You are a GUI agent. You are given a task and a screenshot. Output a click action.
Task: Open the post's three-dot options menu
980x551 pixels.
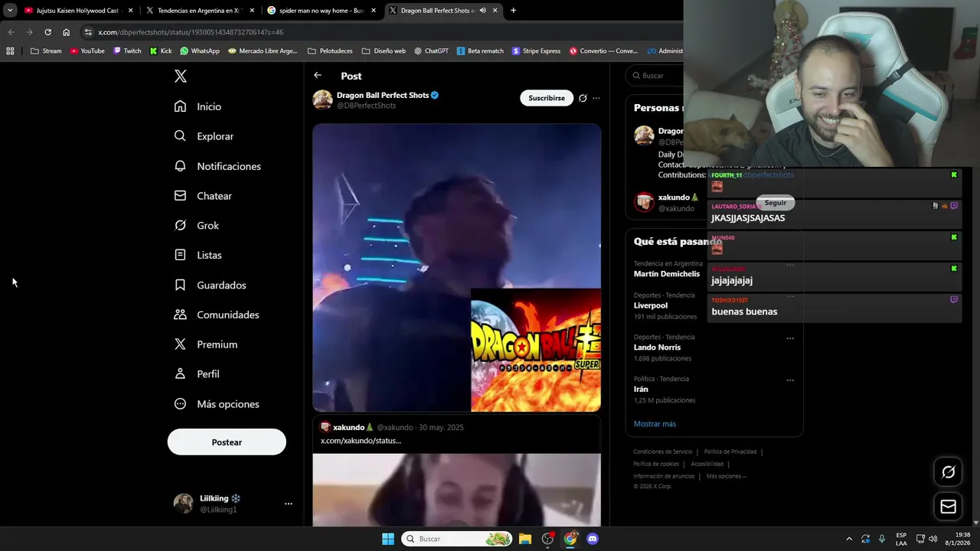coord(596,98)
